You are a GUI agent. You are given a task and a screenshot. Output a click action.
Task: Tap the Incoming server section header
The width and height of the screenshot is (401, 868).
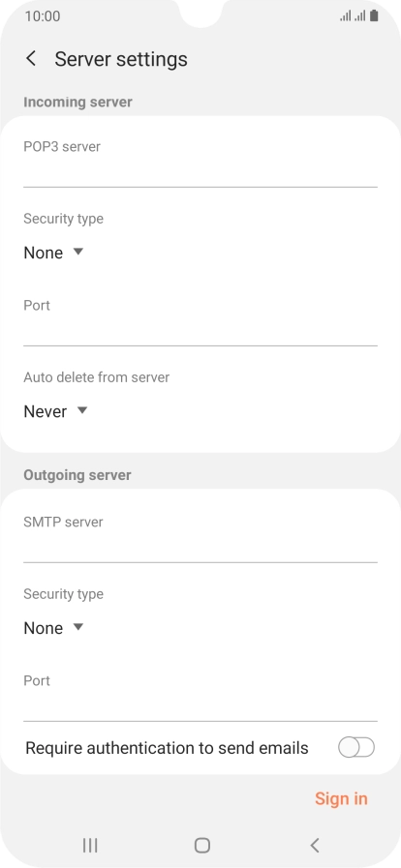tap(77, 102)
